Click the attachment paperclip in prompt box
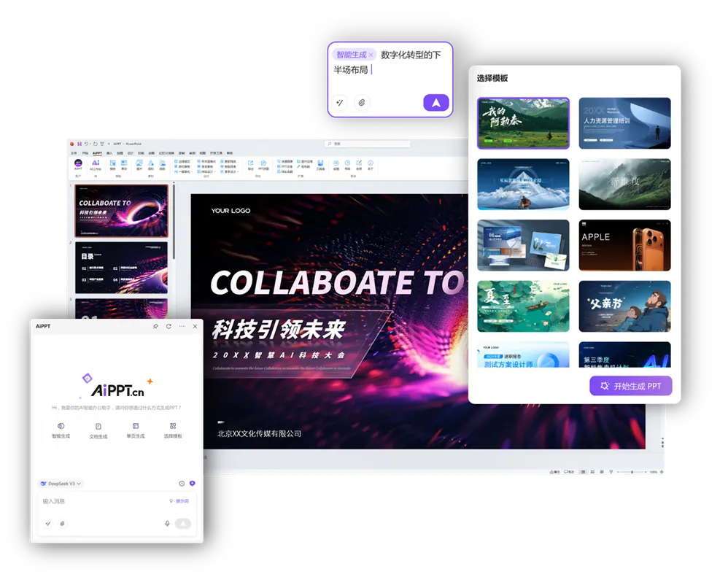The image size is (728, 577). coord(361,103)
